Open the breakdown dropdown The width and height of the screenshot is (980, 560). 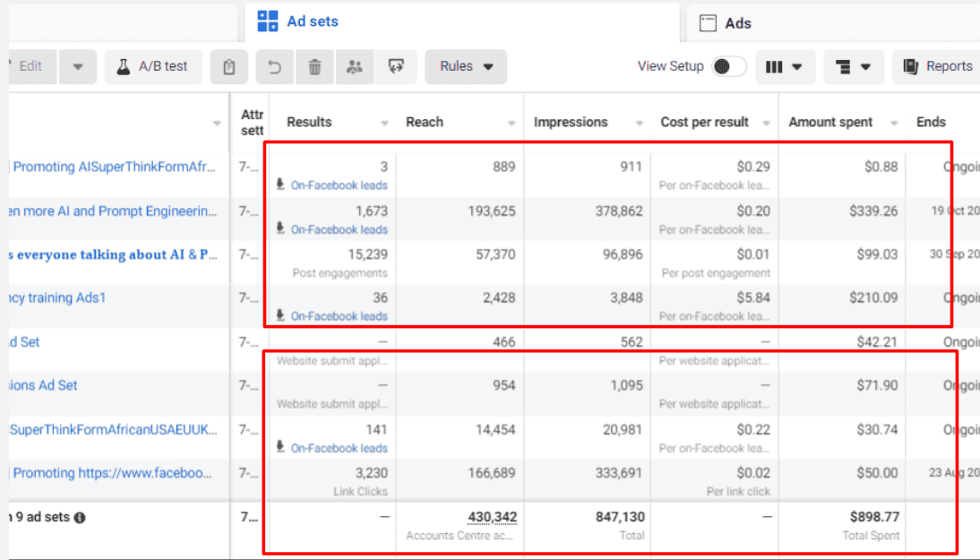853,66
